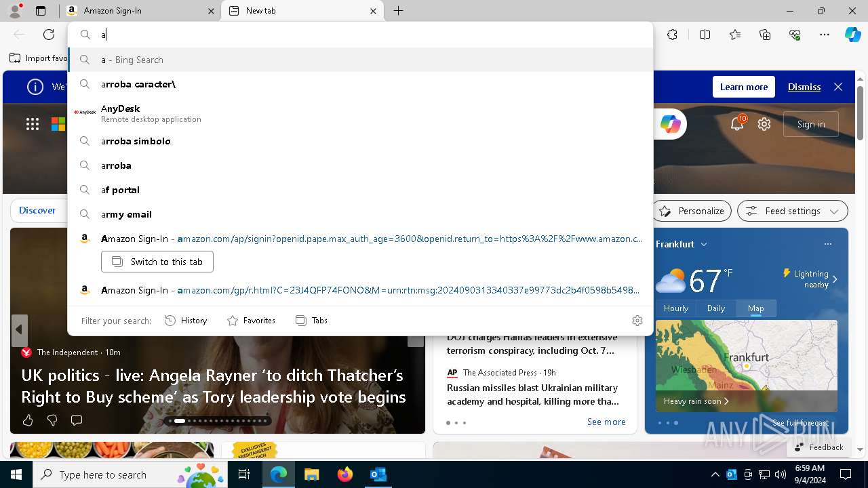Show hidden system tray icons
Screen dimensions: 868x488
(x=715, y=475)
